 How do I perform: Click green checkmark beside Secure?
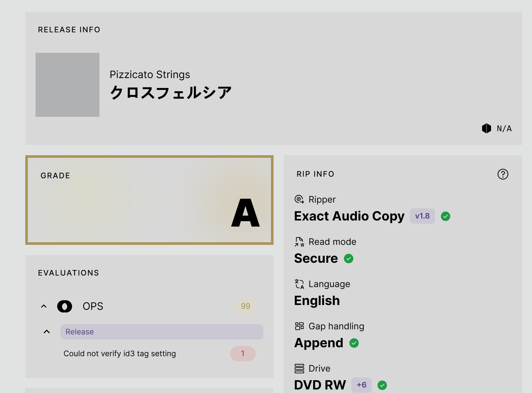click(348, 259)
